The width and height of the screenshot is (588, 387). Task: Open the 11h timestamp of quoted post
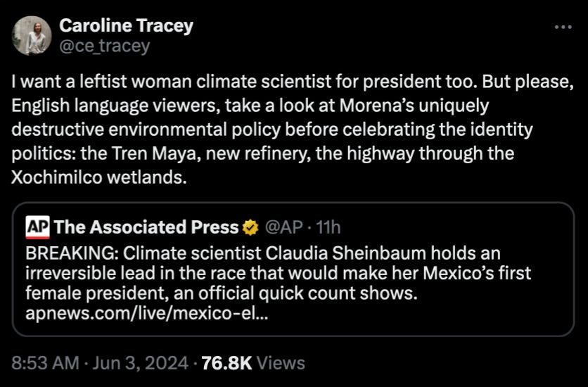click(x=328, y=227)
